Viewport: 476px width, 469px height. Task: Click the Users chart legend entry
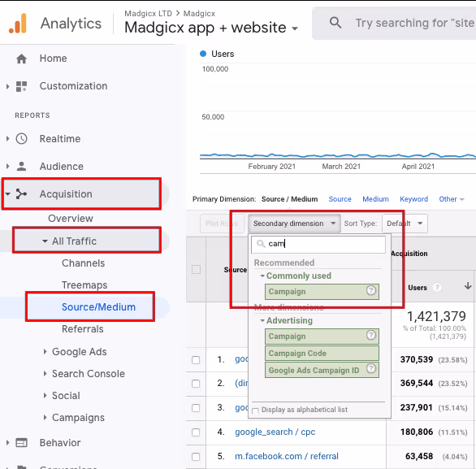click(x=217, y=54)
